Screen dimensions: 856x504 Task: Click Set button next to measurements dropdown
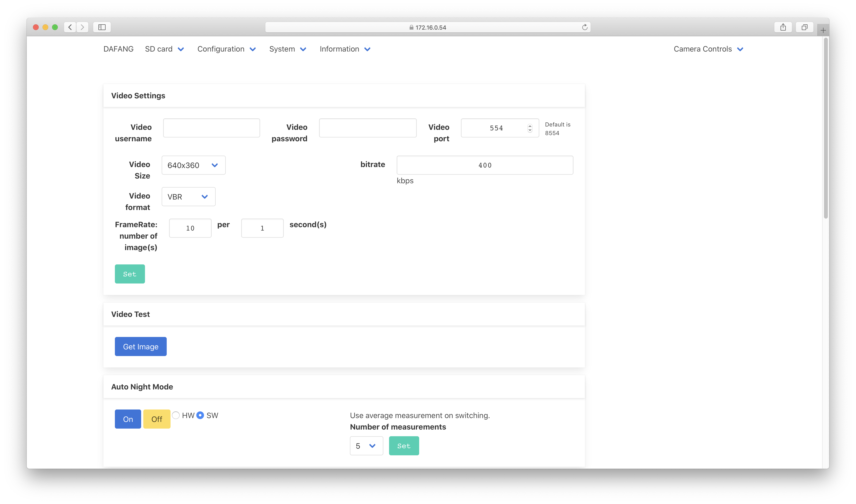click(x=404, y=446)
